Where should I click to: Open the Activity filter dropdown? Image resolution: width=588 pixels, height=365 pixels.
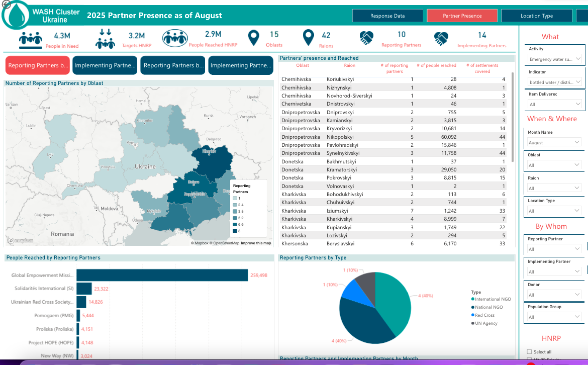(555, 59)
